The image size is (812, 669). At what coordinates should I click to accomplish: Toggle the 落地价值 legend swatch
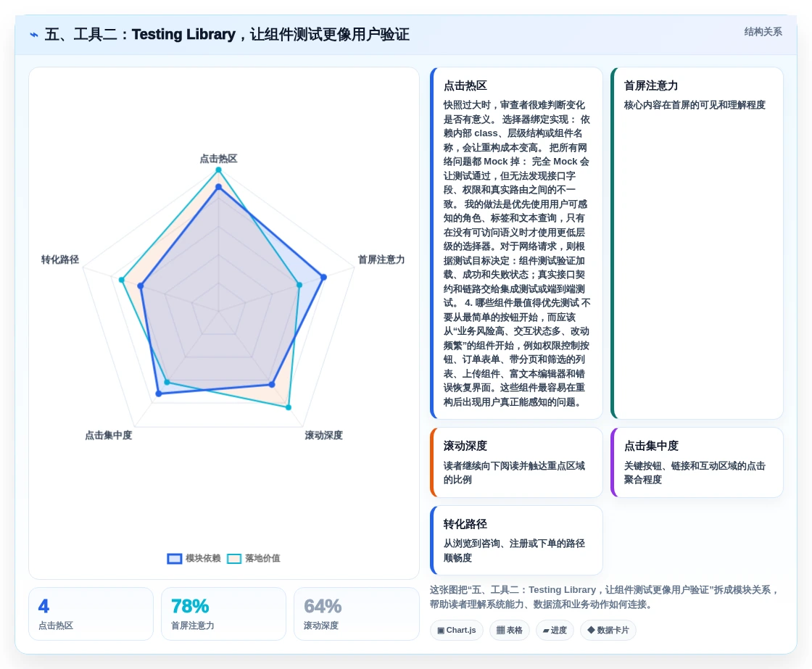[234, 559]
